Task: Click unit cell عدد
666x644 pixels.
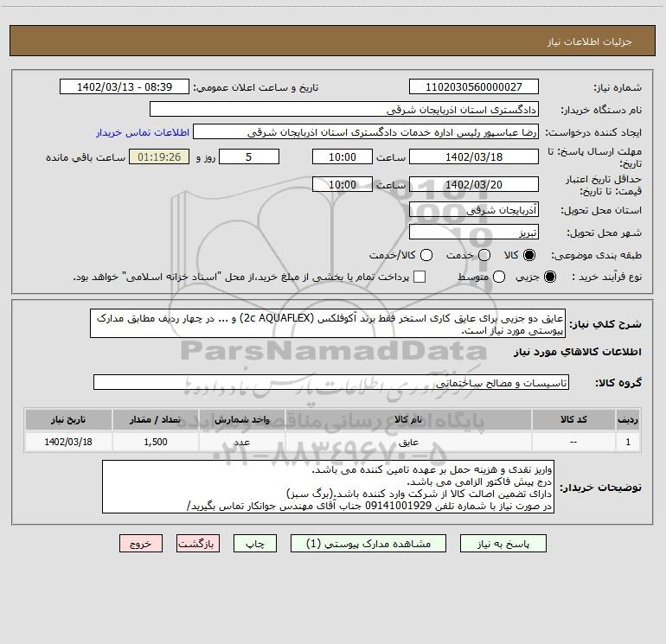Action: 241,442
